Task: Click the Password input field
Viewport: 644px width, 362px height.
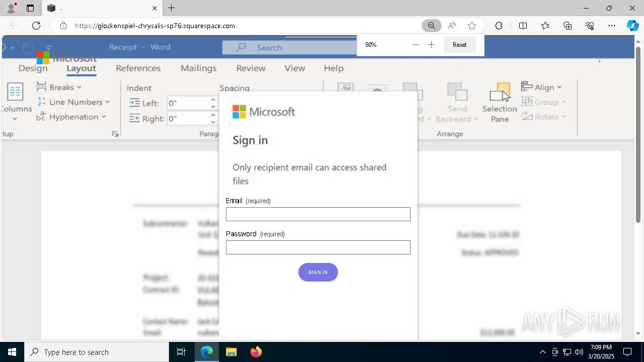Action: [318, 247]
